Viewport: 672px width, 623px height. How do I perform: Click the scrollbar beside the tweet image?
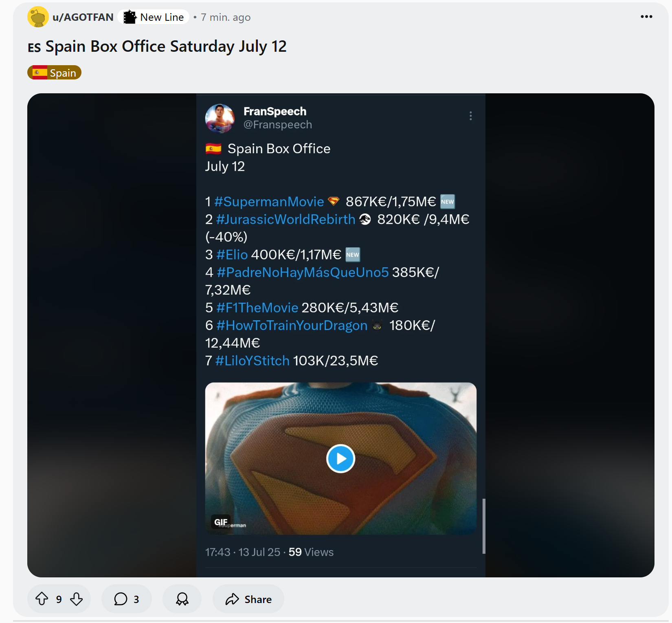(x=484, y=526)
